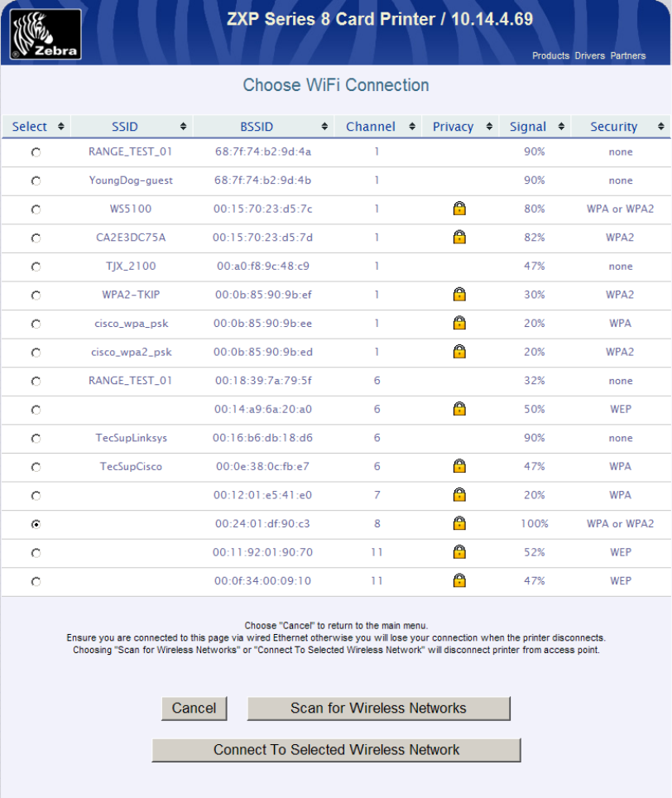Click the lock icon in WS5100 row
Screen dimensions: 672x798
[x=459, y=208]
